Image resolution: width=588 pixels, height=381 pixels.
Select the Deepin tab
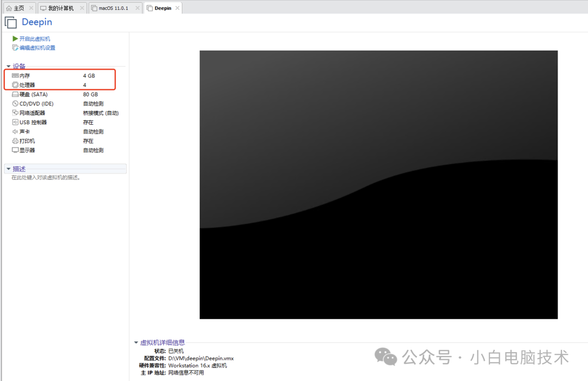tap(163, 8)
